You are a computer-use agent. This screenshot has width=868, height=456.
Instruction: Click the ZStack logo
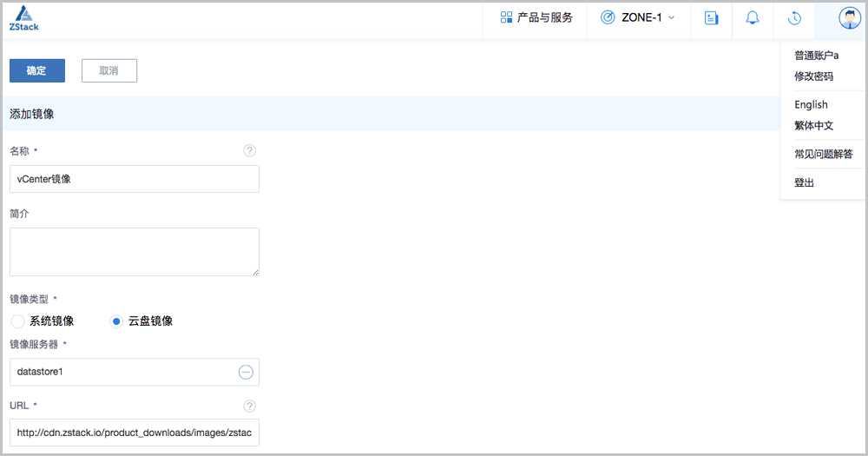tap(24, 19)
